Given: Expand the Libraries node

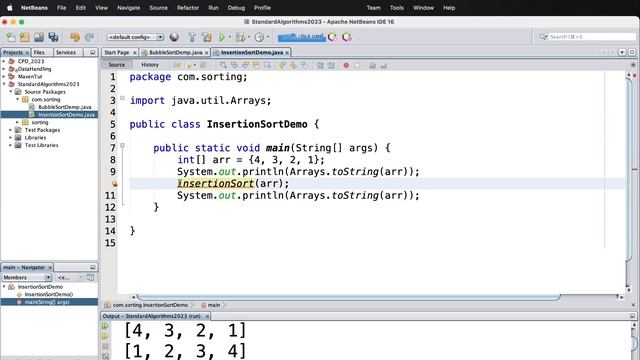Looking at the screenshot, I should pos(11,138).
